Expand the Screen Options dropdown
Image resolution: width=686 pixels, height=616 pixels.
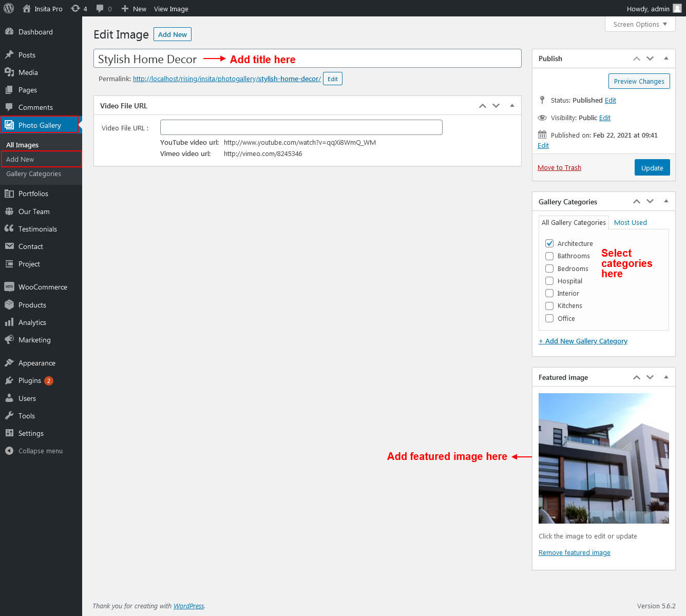[640, 24]
